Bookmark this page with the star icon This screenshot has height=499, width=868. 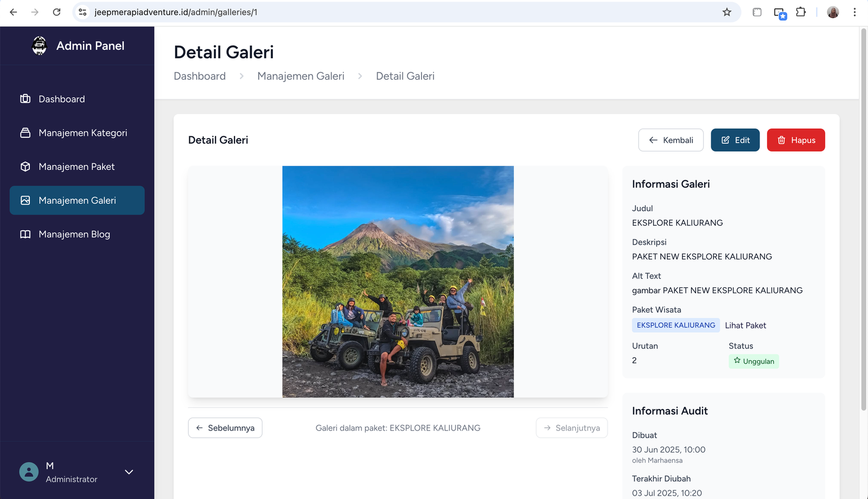(727, 12)
